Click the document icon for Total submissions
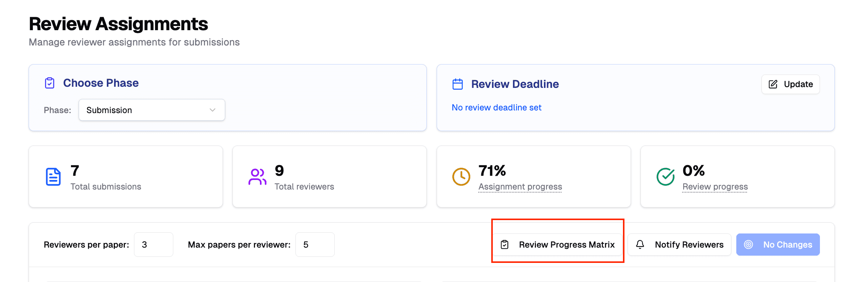 tap(53, 176)
